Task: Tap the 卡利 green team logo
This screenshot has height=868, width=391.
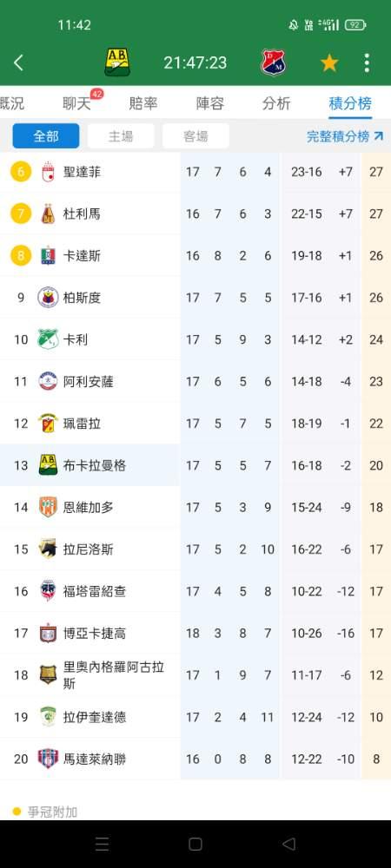Action: click(x=48, y=339)
